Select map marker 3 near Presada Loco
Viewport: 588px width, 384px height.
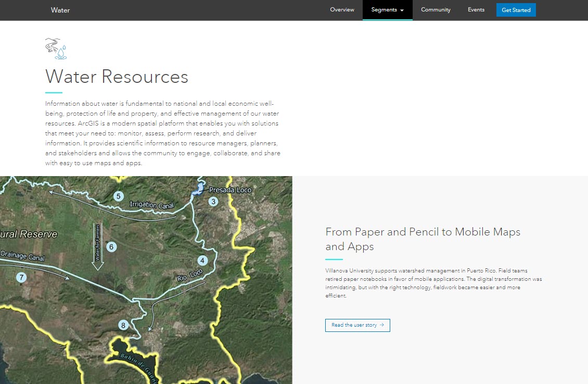213,201
